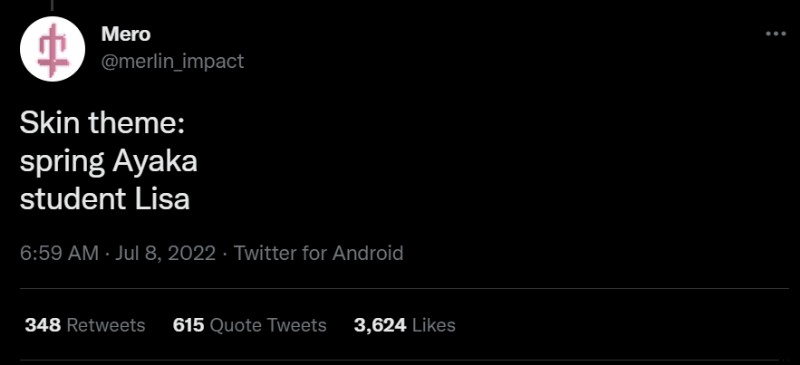
Task: Select the "Skin theme:" tweet line
Action: [102, 125]
